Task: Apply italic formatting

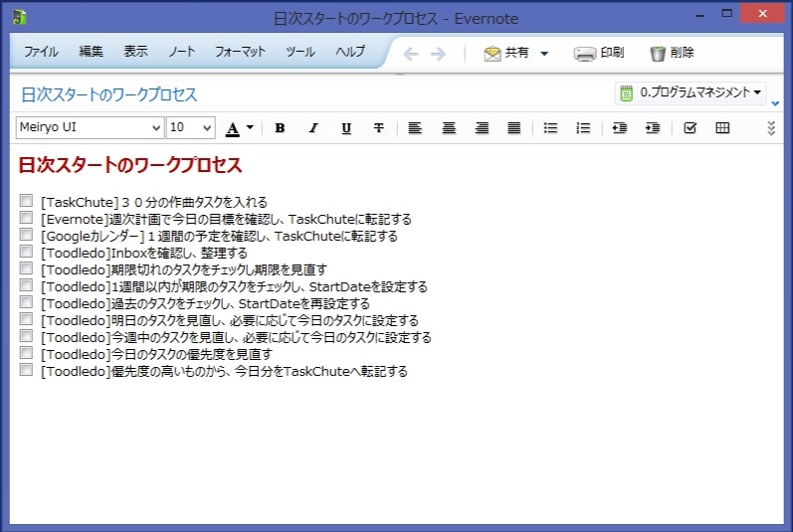Action: click(312, 127)
